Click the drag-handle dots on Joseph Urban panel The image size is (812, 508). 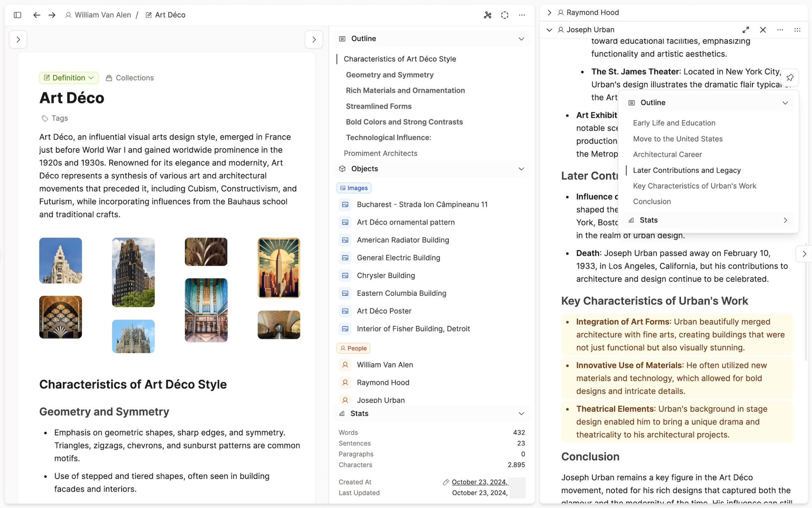point(797,30)
